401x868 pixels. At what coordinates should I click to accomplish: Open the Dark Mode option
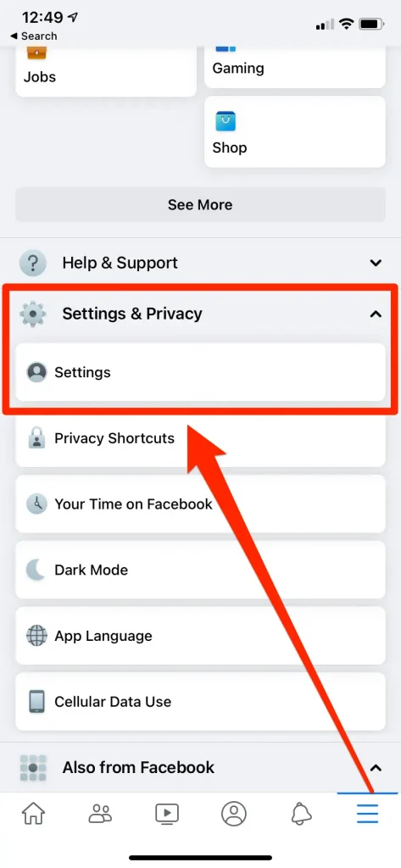point(200,570)
